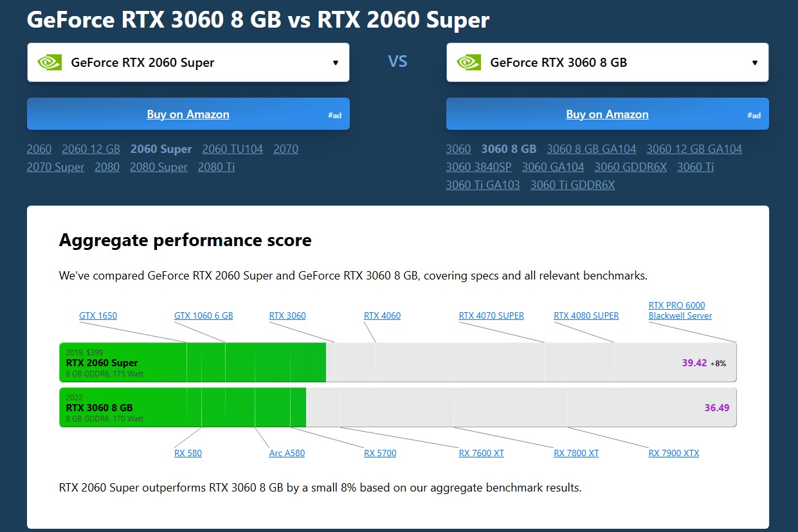Click the Nvidia logo beside RTX 3060 8 GB
This screenshot has width=798, height=532.
[469, 62]
